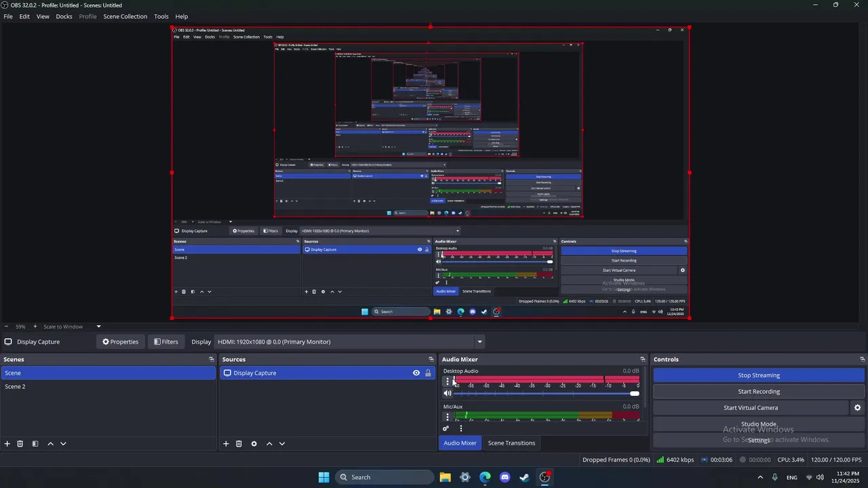
Task: Click the Audio Mixer vertical scrollbar
Action: [646, 388]
